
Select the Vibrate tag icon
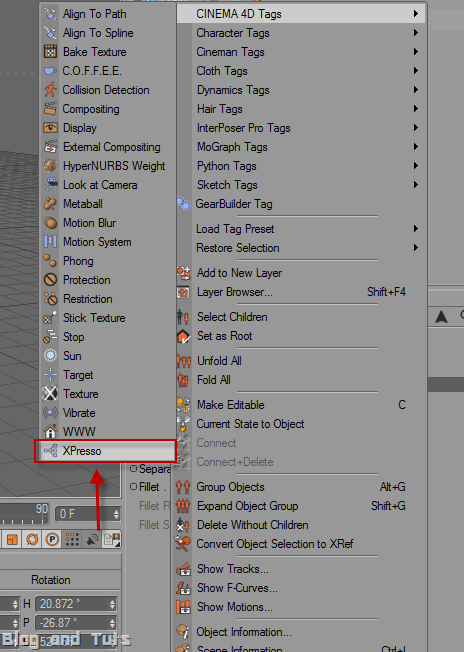click(x=50, y=413)
